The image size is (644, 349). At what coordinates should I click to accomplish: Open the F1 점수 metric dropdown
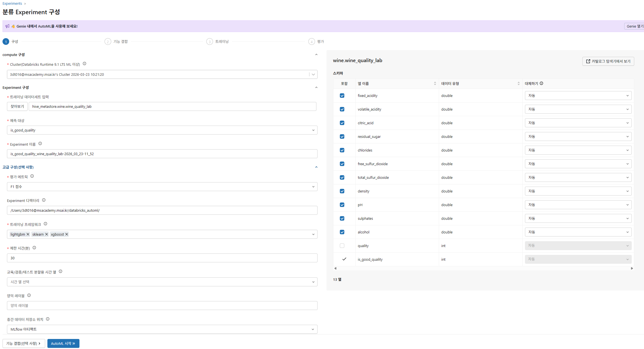162,187
